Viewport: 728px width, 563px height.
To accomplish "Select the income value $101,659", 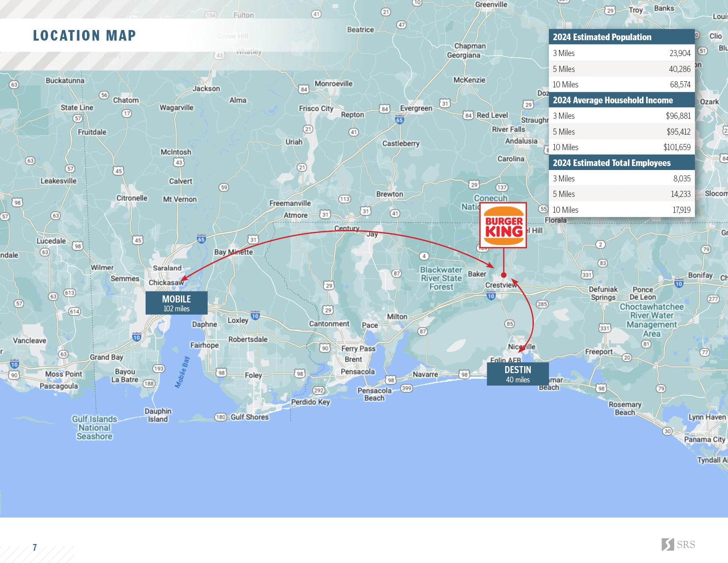I will [677, 147].
